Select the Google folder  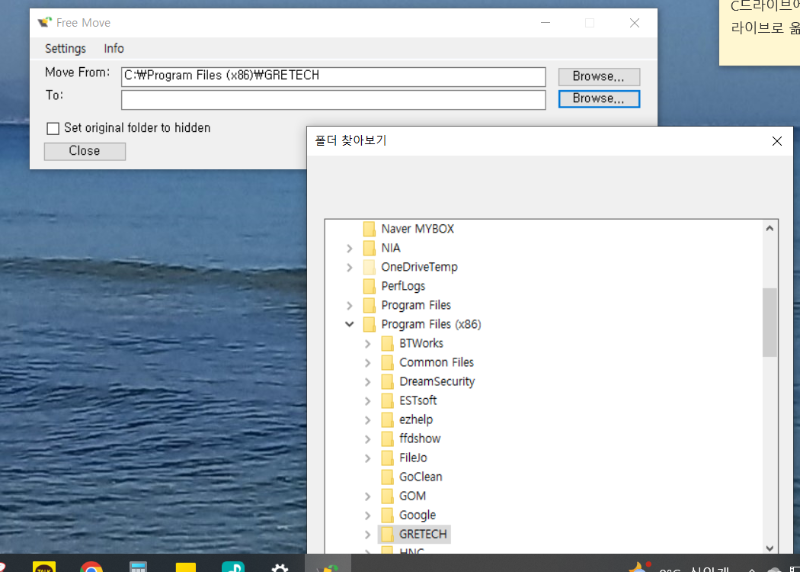[417, 515]
